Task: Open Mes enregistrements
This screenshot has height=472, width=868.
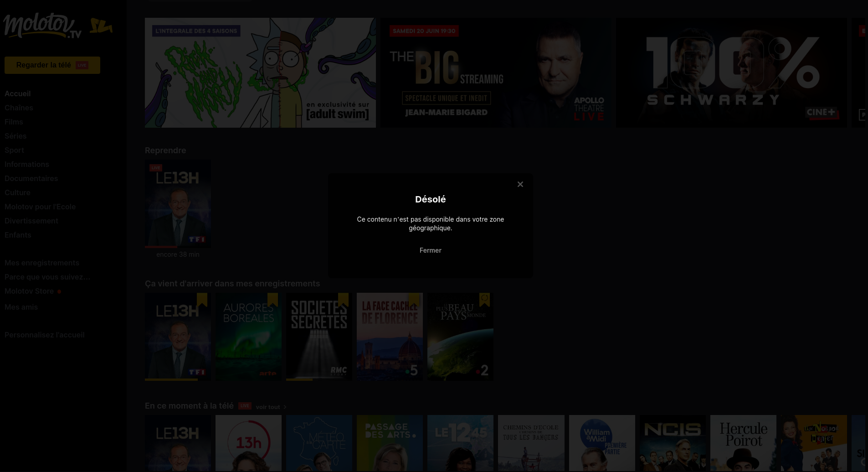Action: 42,263
